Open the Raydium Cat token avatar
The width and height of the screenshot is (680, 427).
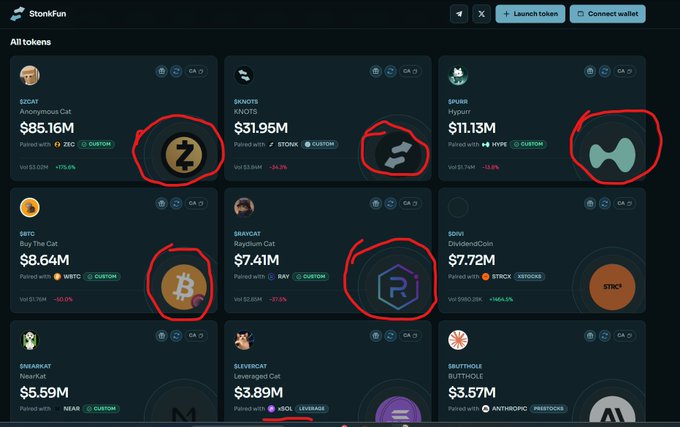tap(244, 208)
